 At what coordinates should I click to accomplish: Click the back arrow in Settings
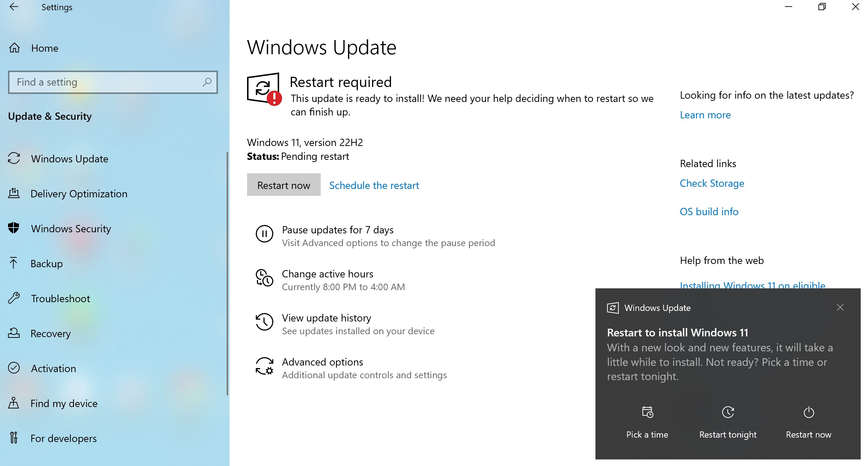click(x=14, y=7)
